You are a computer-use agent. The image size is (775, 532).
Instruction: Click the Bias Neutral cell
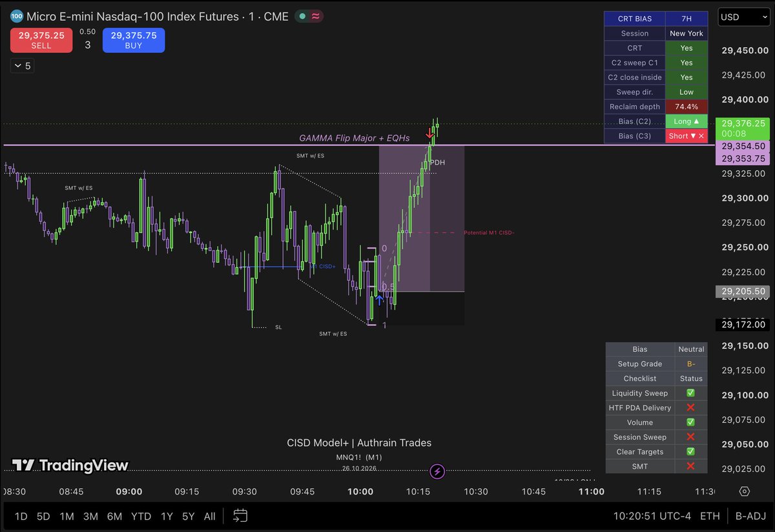click(690, 349)
